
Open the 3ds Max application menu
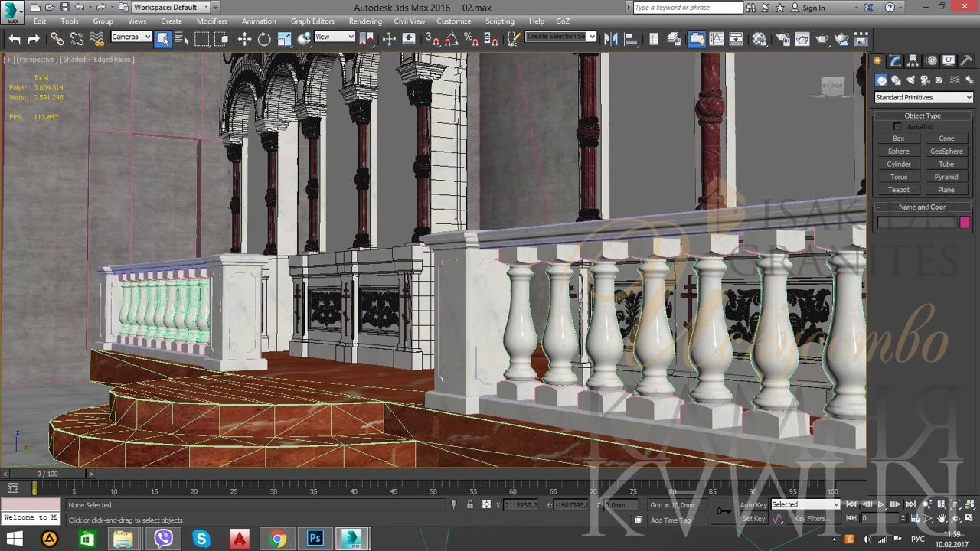pos(13,12)
